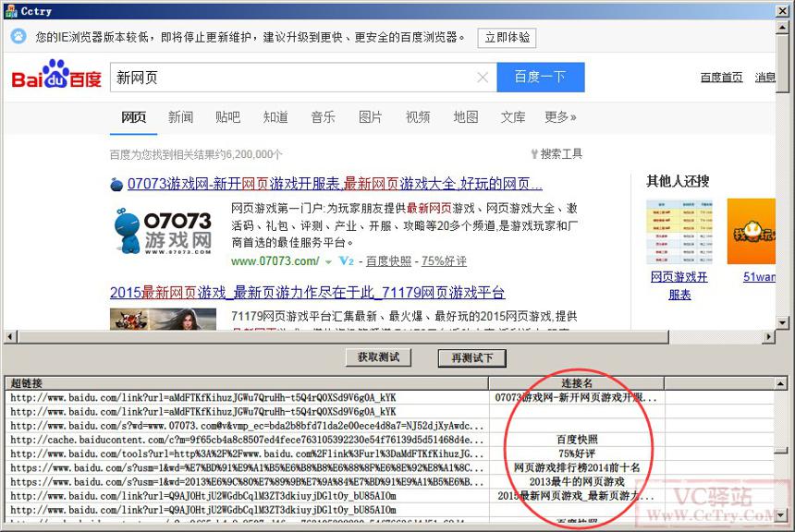The width and height of the screenshot is (795, 532).
Task: Click the 百度一下 search button
Action: [x=541, y=77]
